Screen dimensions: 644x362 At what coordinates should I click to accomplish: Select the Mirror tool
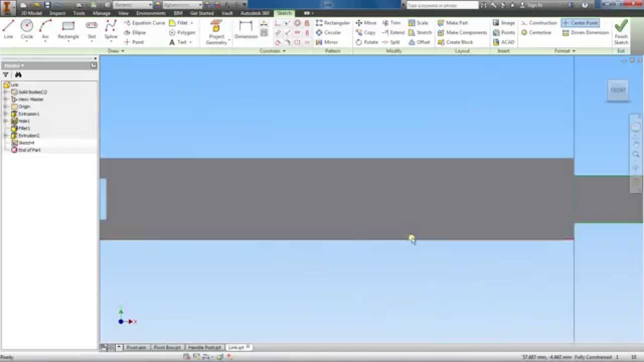tap(327, 42)
